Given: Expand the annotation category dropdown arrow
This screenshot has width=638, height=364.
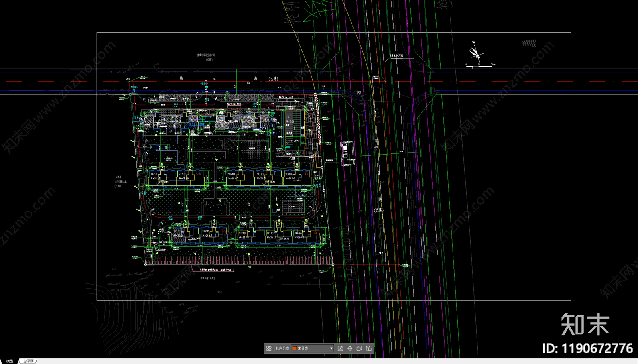Looking at the screenshot, I should (x=331, y=348).
